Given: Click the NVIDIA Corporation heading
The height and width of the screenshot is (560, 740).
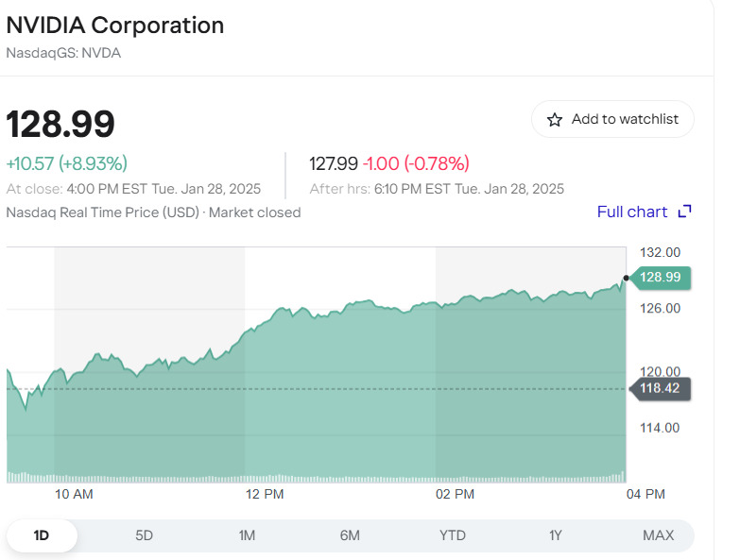Looking at the screenshot, I should [115, 25].
